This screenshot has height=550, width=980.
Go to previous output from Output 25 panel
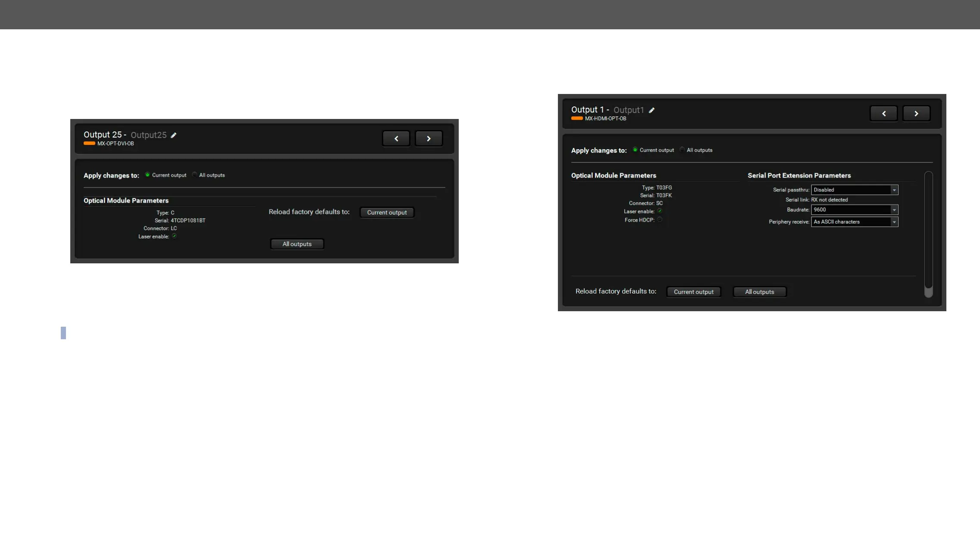pyautogui.click(x=396, y=139)
